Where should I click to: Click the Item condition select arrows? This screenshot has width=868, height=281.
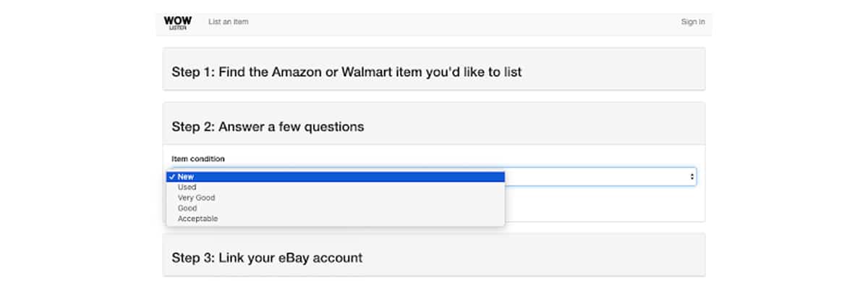[692, 177]
